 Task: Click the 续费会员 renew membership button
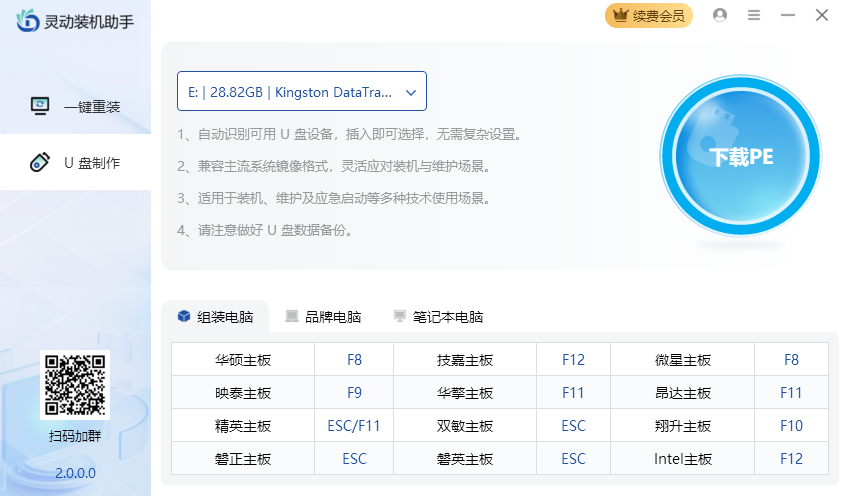(x=649, y=15)
